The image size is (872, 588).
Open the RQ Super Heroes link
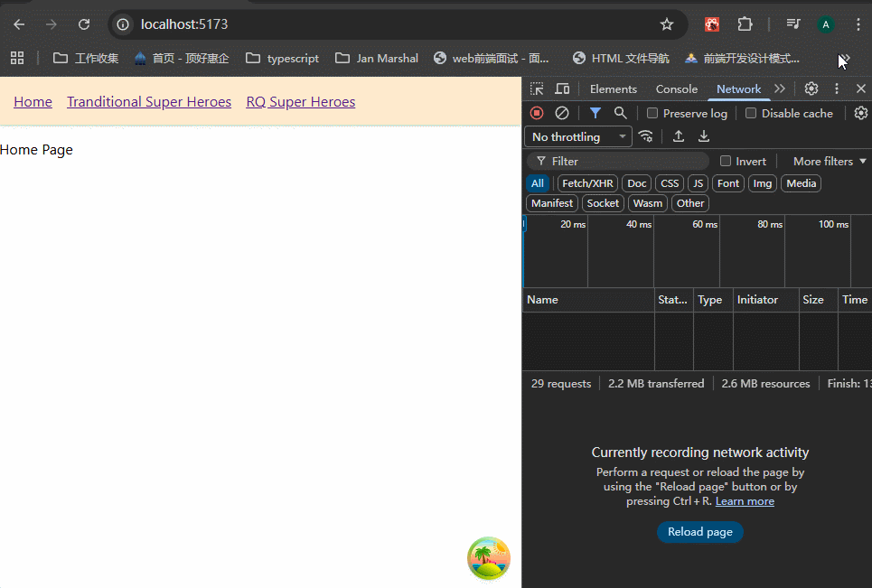tap(300, 102)
